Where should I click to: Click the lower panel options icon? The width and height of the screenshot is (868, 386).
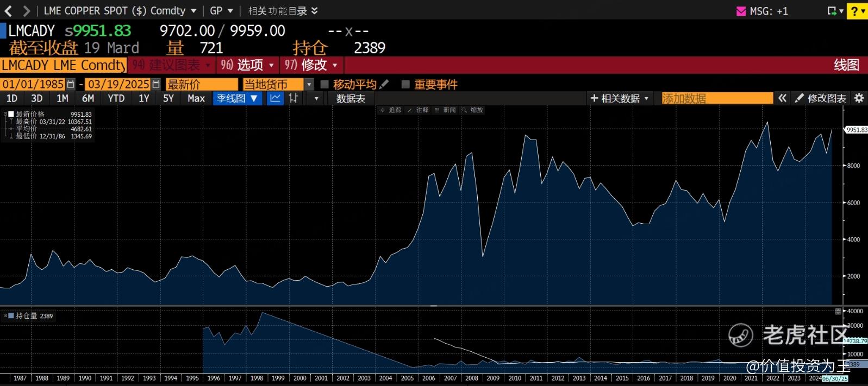pos(838,311)
